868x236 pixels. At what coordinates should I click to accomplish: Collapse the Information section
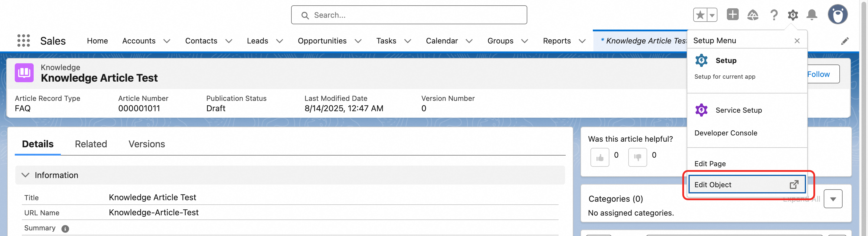point(25,175)
